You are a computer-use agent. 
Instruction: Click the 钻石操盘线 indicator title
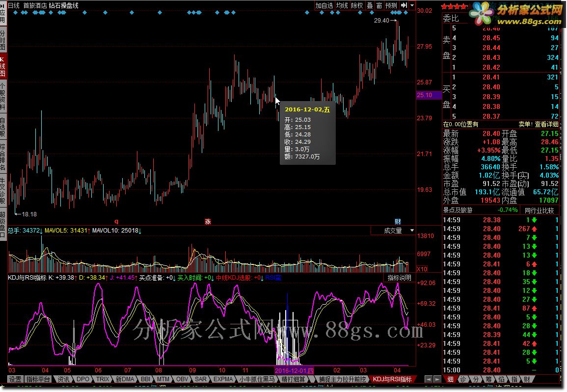[x=64, y=5]
